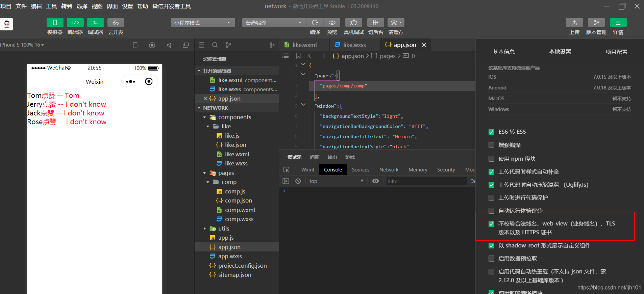Toggle the editor (编辑器) panel button

click(x=75, y=23)
